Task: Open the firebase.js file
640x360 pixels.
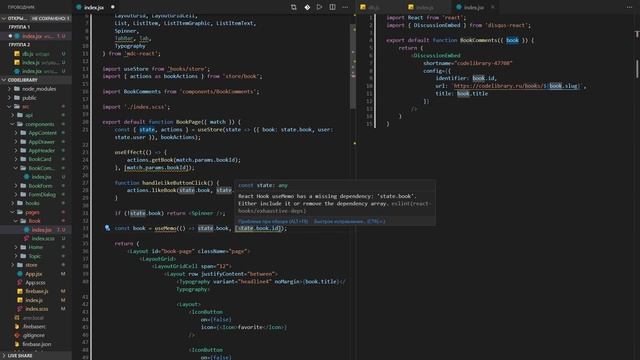Action: point(36,291)
